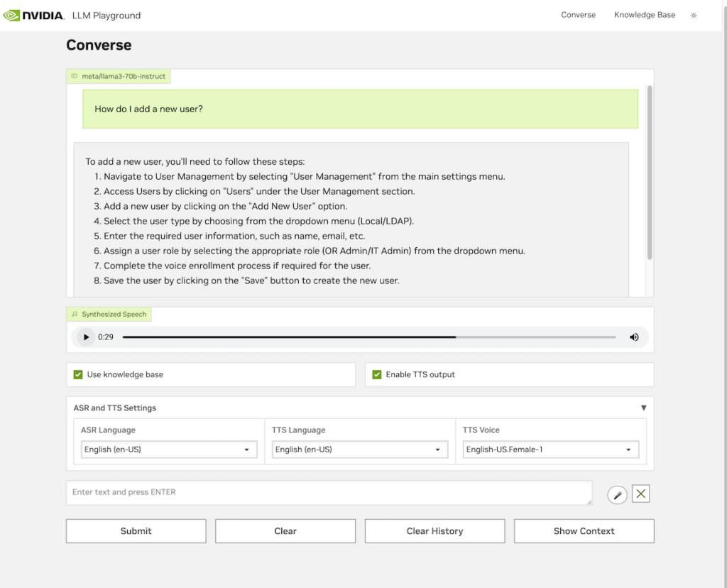Change voice via the TTS Voice dropdown

(x=550, y=449)
